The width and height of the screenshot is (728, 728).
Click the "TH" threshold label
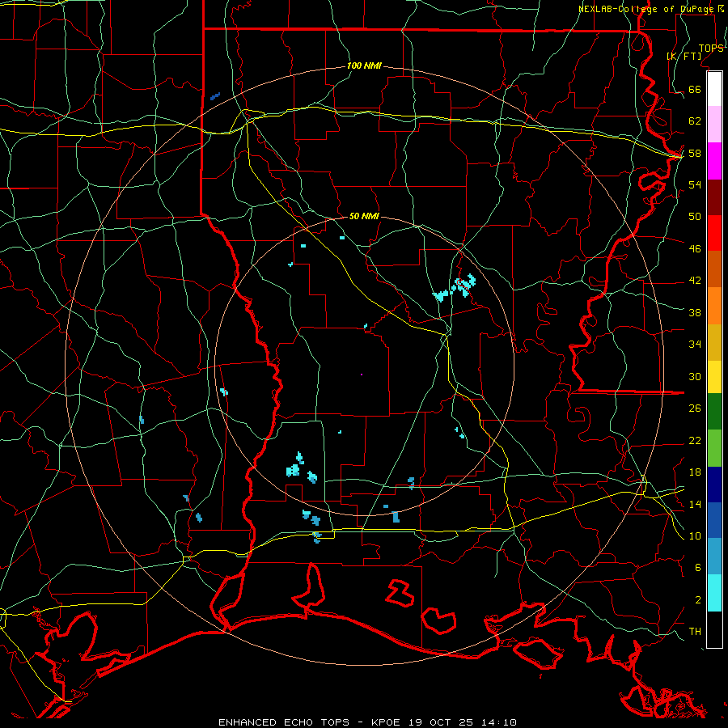point(695,631)
